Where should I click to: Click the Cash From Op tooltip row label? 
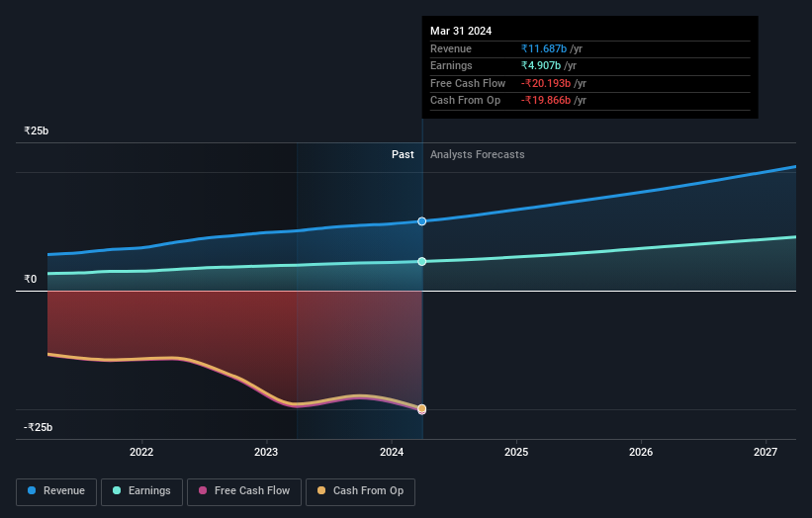(x=465, y=101)
